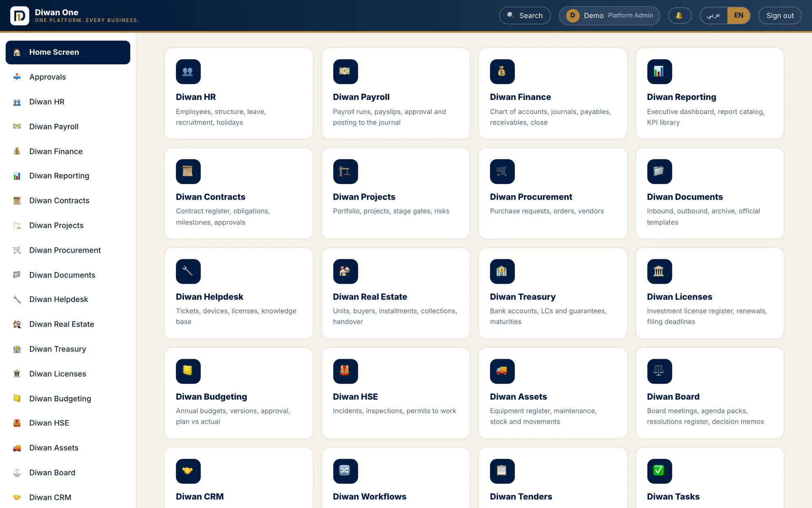Click 'Incidents, inspections, permits to work' text
The image size is (812, 508).
coord(394,410)
